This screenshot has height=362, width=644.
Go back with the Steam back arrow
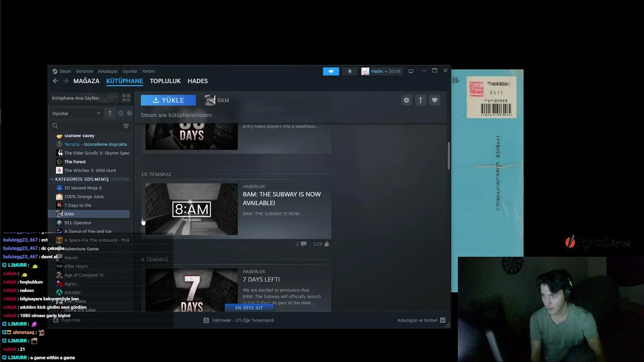coord(55,81)
